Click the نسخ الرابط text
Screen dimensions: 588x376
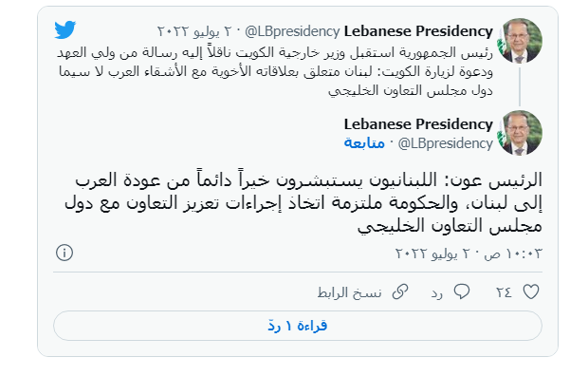coord(350,292)
